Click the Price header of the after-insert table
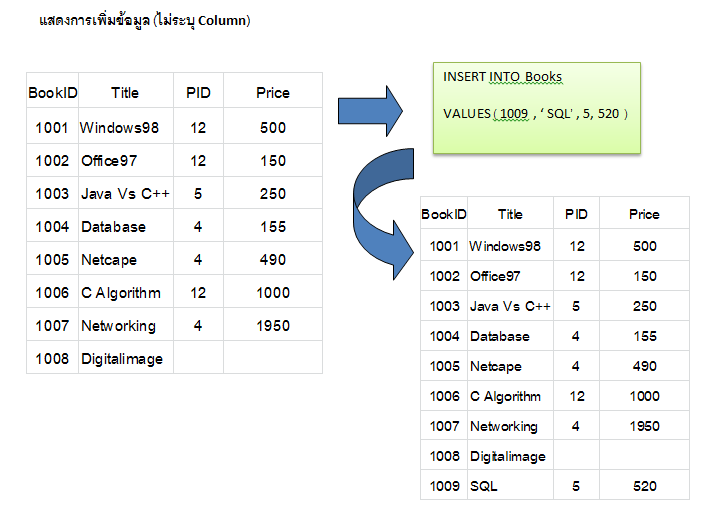 tap(644, 214)
